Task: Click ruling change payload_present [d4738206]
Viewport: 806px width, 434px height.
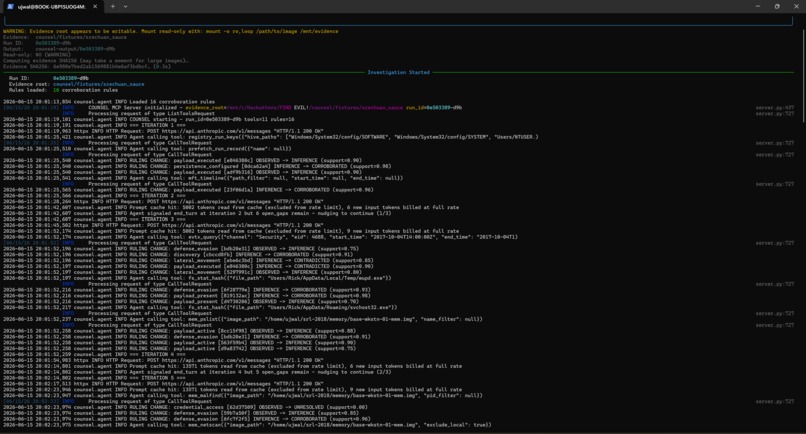Action: click(181, 301)
